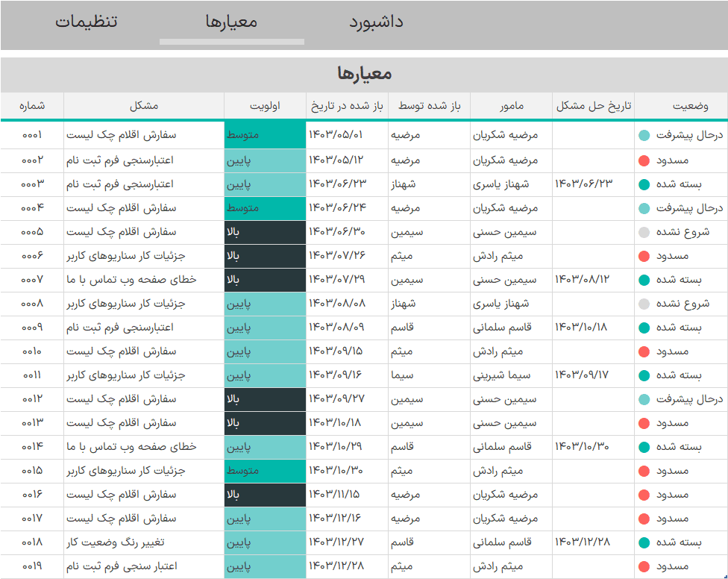Select the پایین priority cell in row ۰۰۰۸
Screen dimensions: 728x579
[x=265, y=304]
